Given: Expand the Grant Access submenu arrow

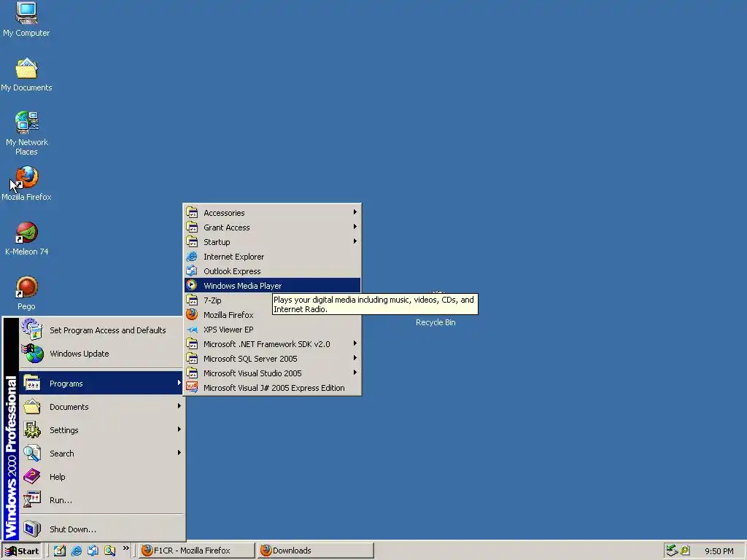Looking at the screenshot, I should (x=355, y=227).
